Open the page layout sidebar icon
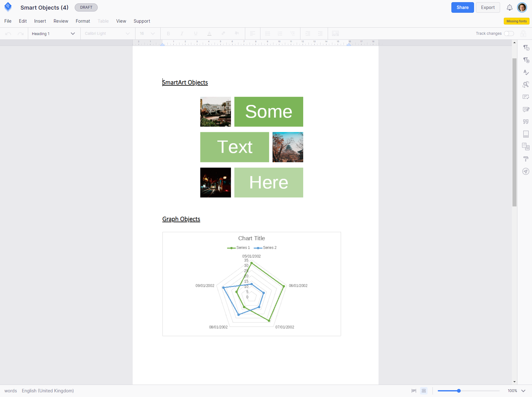 click(x=526, y=134)
